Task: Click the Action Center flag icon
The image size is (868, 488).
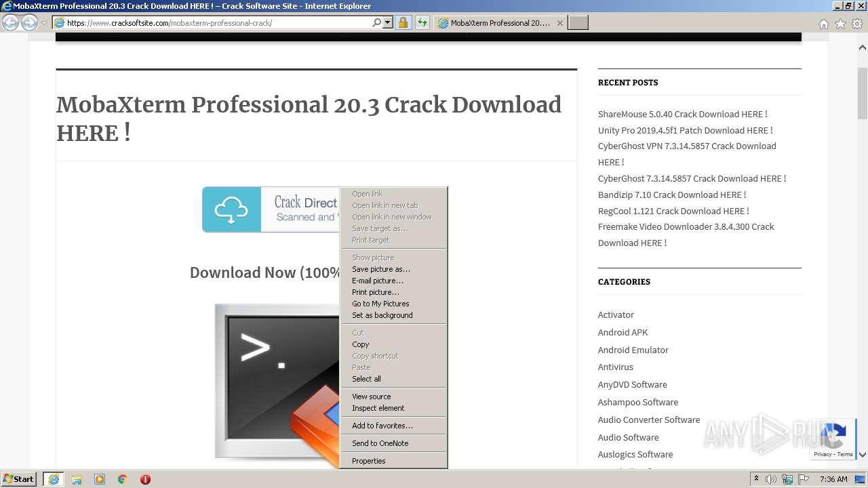Action: [804, 479]
